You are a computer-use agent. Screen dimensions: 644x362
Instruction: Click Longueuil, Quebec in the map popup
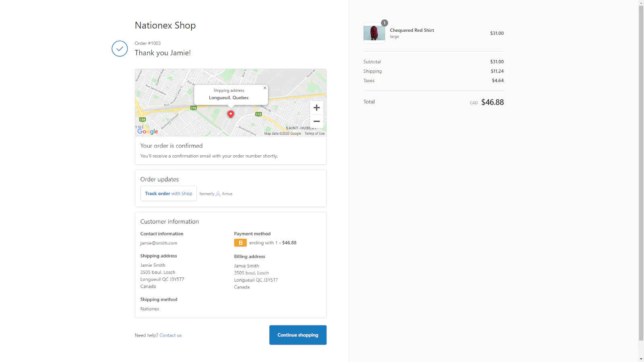pyautogui.click(x=229, y=98)
